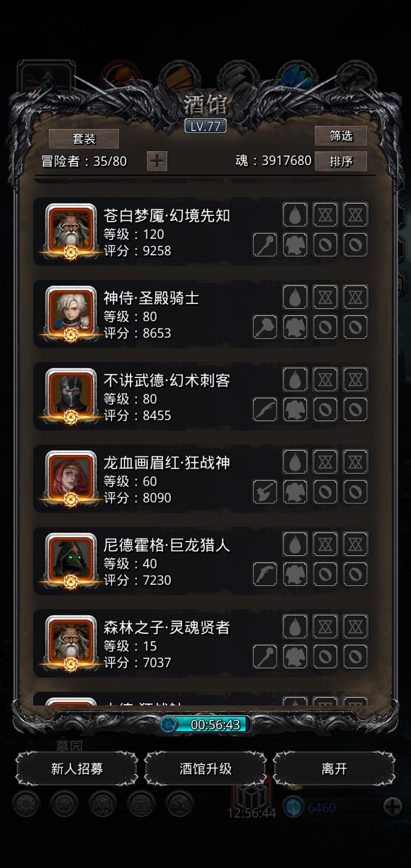
Task: Select 苍白梦魇·幻境先知 hero portrait
Action: pos(71,230)
